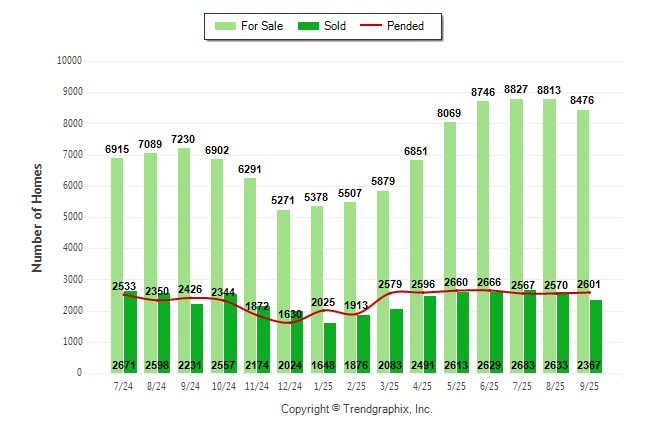
Task: Select the For Sale bar for 3/25
Action: point(385,260)
